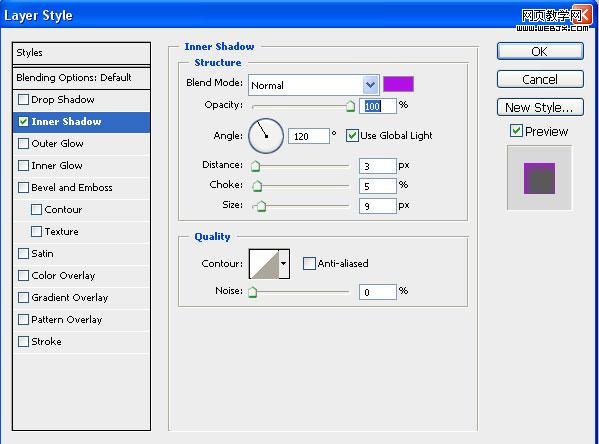
Task: Select the Stroke style row
Action: [x=81, y=342]
